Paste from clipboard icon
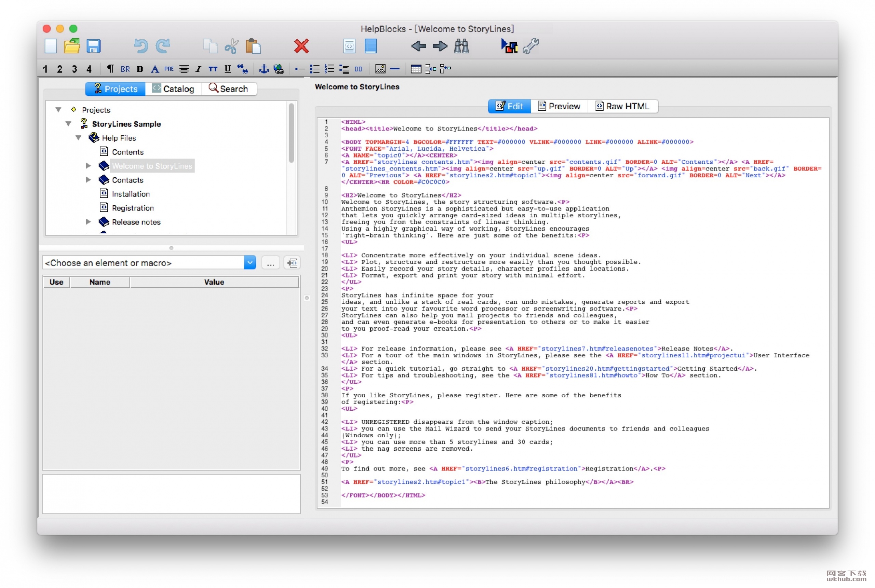This screenshot has width=875, height=588. pyautogui.click(x=253, y=46)
